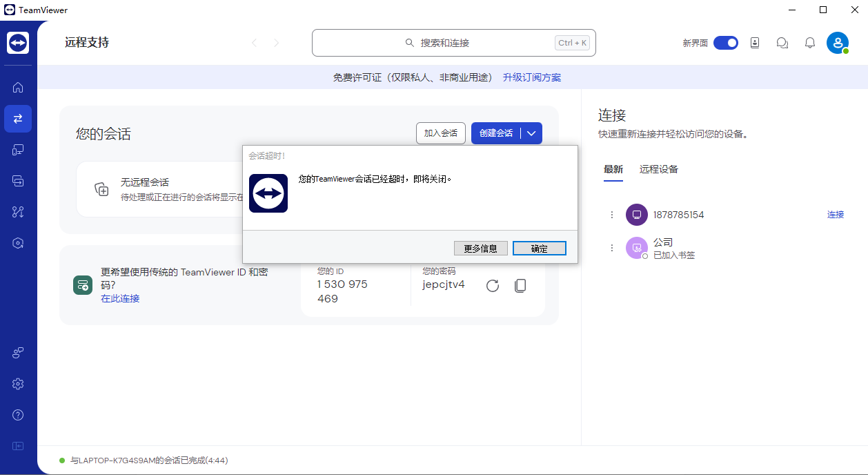Open the Home page from sidebar
This screenshot has height=475, width=868.
click(x=18, y=87)
